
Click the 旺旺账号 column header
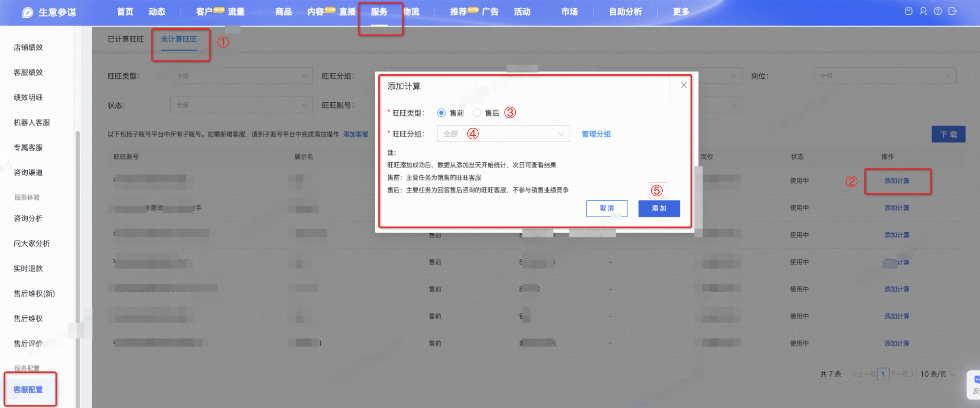pyautogui.click(x=126, y=157)
